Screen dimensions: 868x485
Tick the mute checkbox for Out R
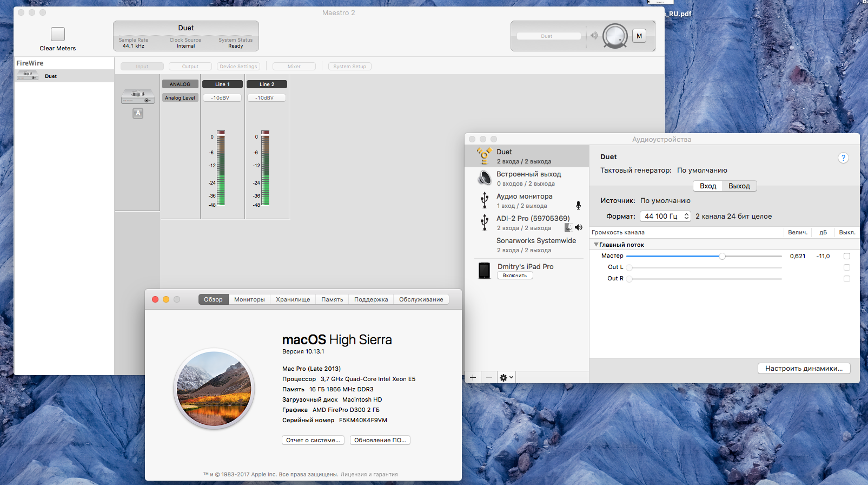coord(847,279)
